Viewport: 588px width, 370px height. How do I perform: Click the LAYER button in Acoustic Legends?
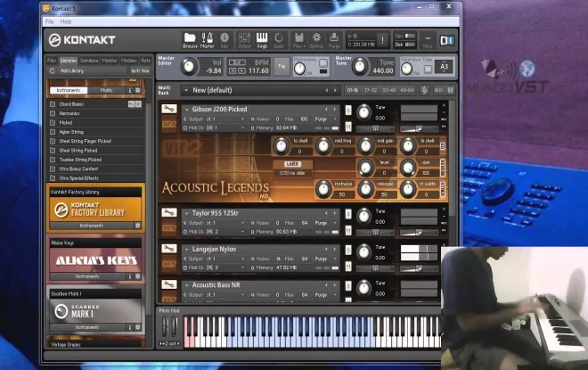[292, 164]
